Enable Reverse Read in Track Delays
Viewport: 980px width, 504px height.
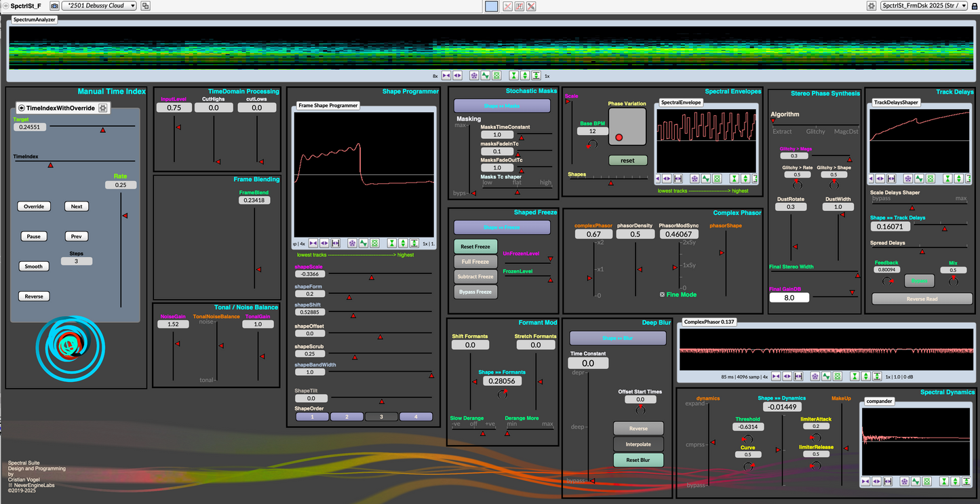point(922,298)
